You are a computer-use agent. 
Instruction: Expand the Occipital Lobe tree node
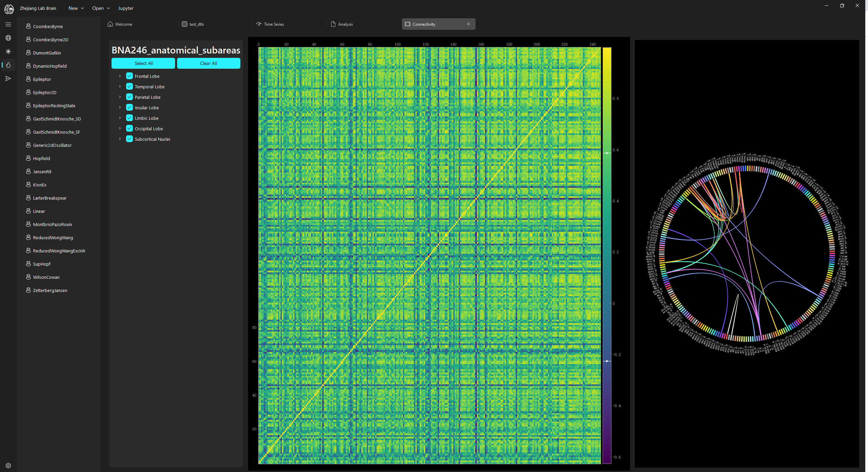click(120, 129)
